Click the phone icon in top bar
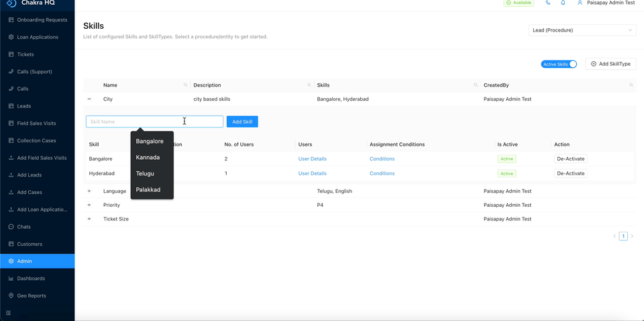644x321 pixels. click(548, 3)
